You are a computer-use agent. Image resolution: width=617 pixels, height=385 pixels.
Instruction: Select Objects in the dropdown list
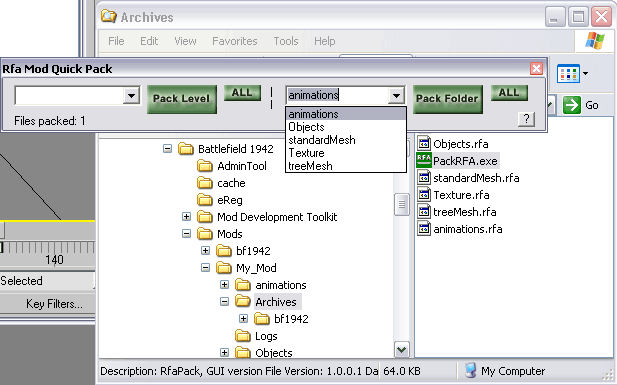[345, 127]
